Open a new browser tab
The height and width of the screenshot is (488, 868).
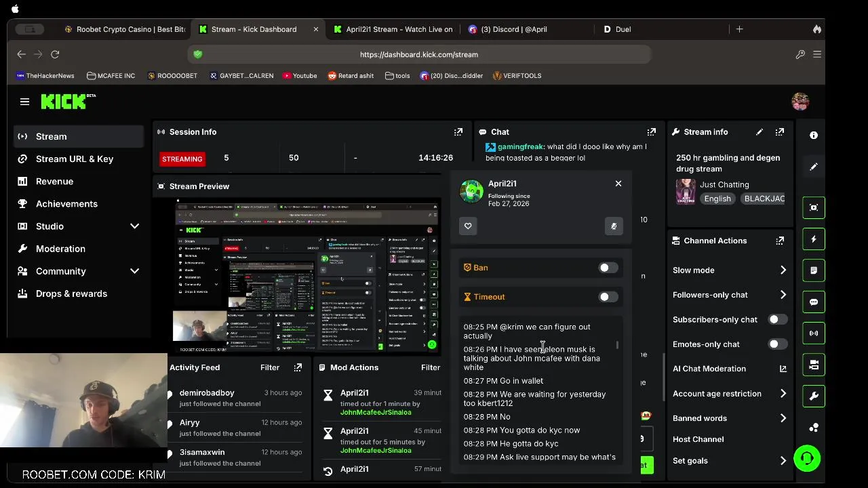coord(740,29)
